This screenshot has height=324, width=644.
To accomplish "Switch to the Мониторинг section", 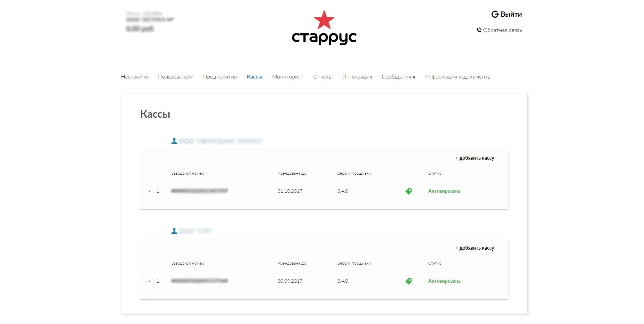I will pos(288,77).
